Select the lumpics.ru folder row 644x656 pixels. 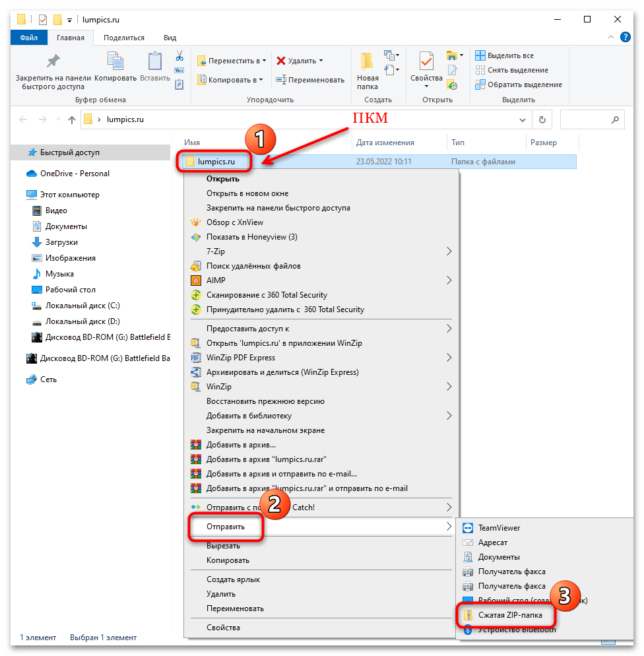[x=380, y=162]
